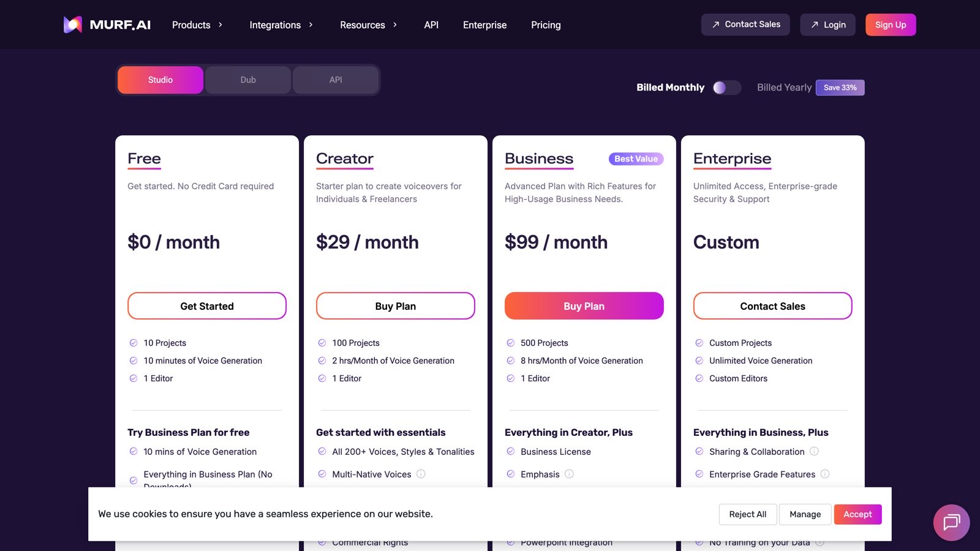Click the Save 33% badge

pos(840,88)
